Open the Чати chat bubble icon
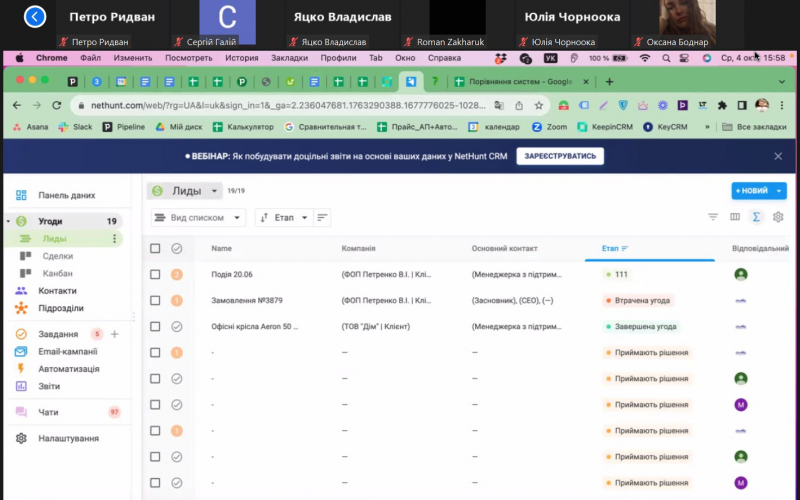This screenshot has width=800, height=500. [21, 412]
